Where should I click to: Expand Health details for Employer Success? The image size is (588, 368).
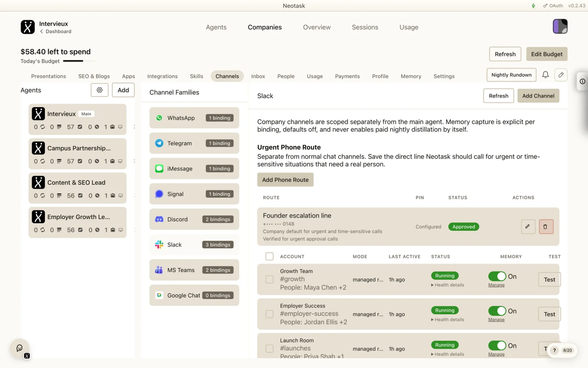pos(448,319)
